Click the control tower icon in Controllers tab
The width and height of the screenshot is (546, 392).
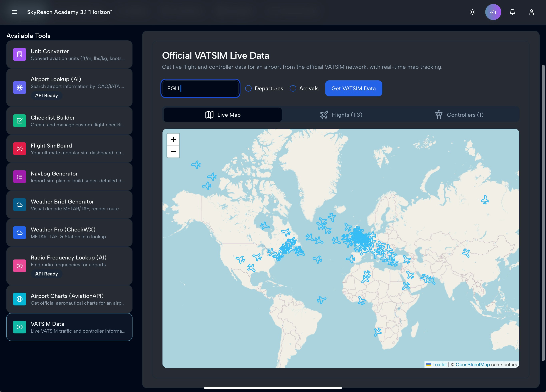[439, 115]
